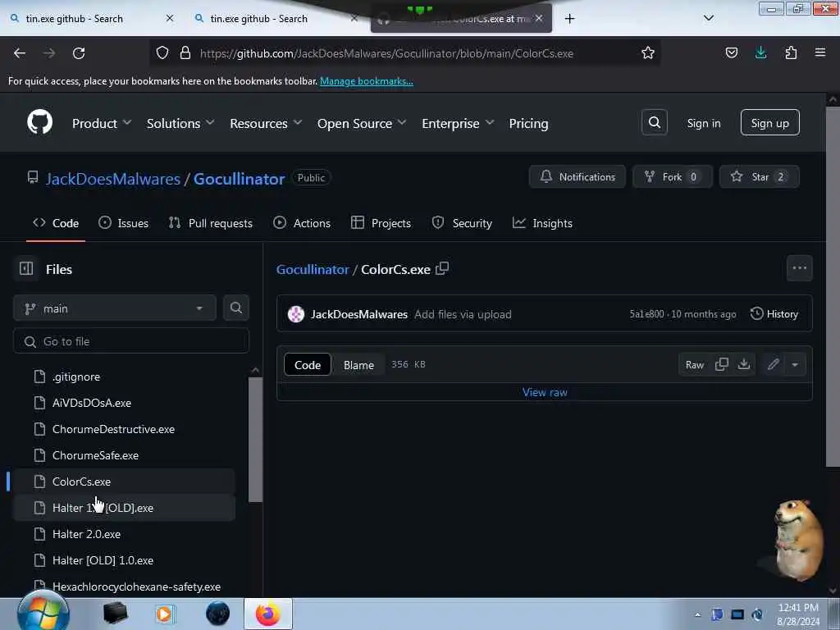Open the three-dot more file actions button
The width and height of the screenshot is (840, 630).
799,268
